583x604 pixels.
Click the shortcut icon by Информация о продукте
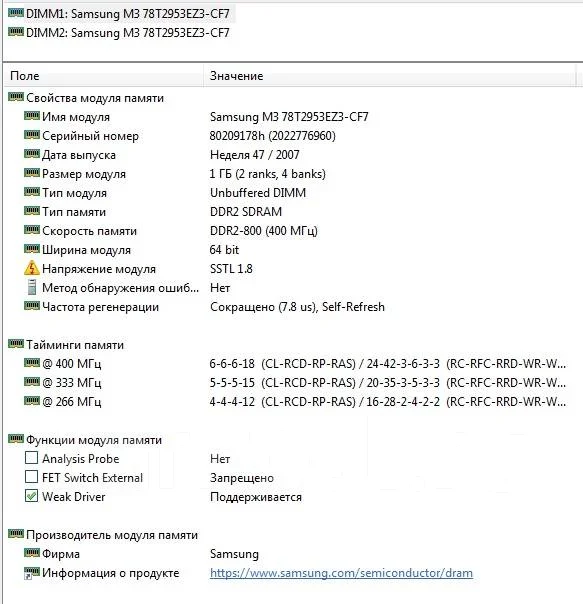pyautogui.click(x=32, y=573)
